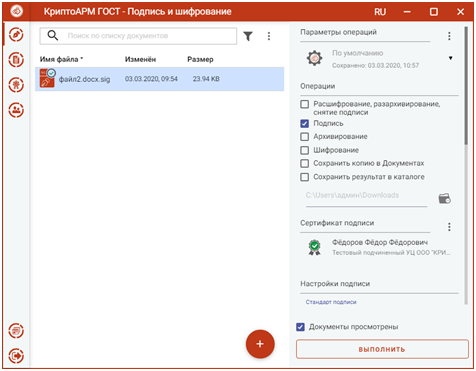Screen dimensions: 476x371
Task: Minimize the КриптоАРМ window
Action: pos(407,12)
